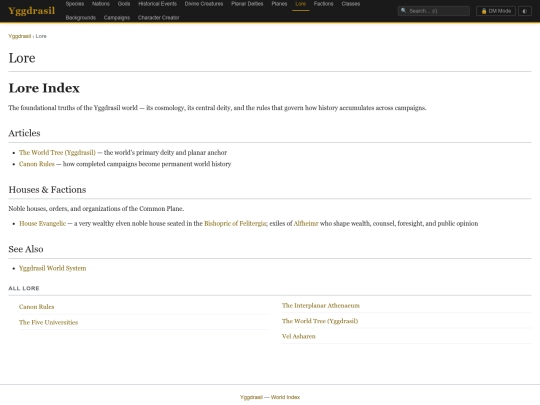
Task: Click the Lore page title
Action: click(22, 58)
